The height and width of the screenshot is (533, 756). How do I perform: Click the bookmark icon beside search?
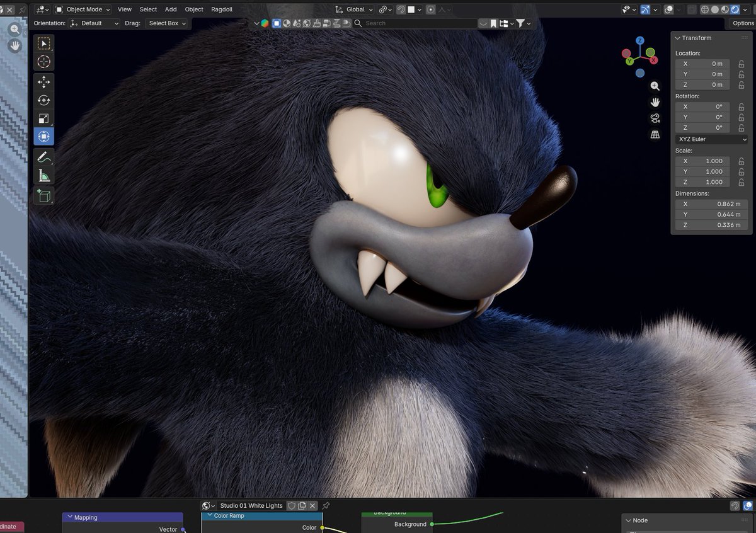coord(494,23)
